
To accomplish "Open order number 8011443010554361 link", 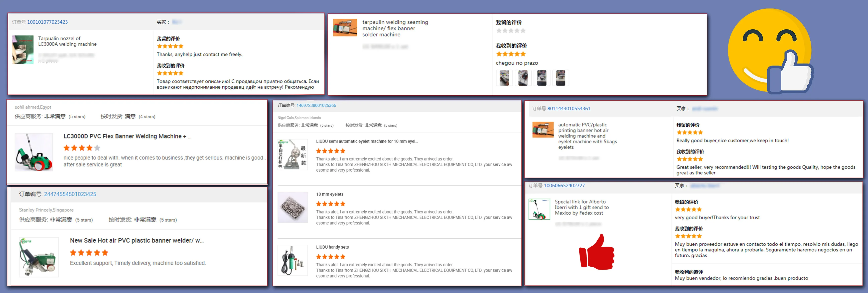I will 569,108.
